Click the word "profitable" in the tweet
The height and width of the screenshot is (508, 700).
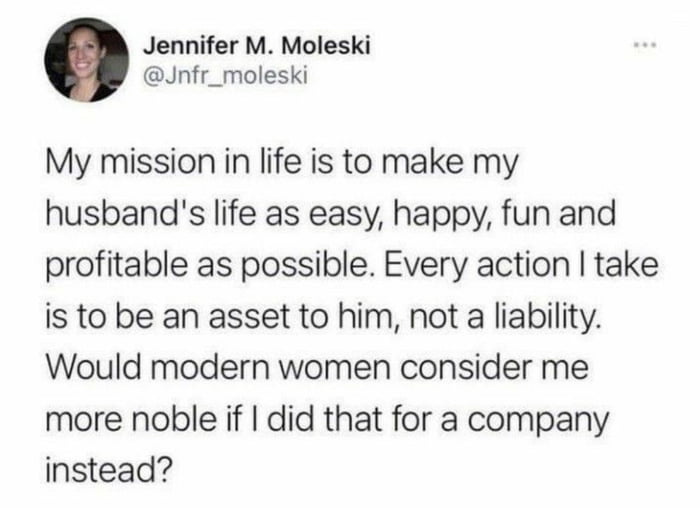[x=117, y=267]
